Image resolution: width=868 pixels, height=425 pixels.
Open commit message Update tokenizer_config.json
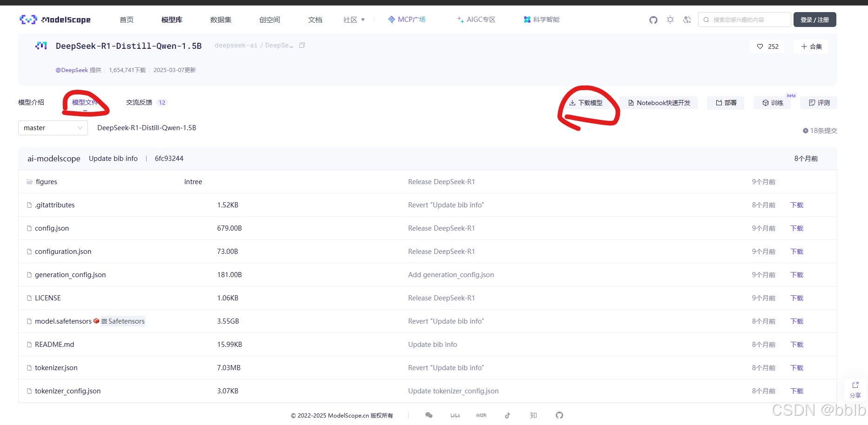click(x=453, y=391)
